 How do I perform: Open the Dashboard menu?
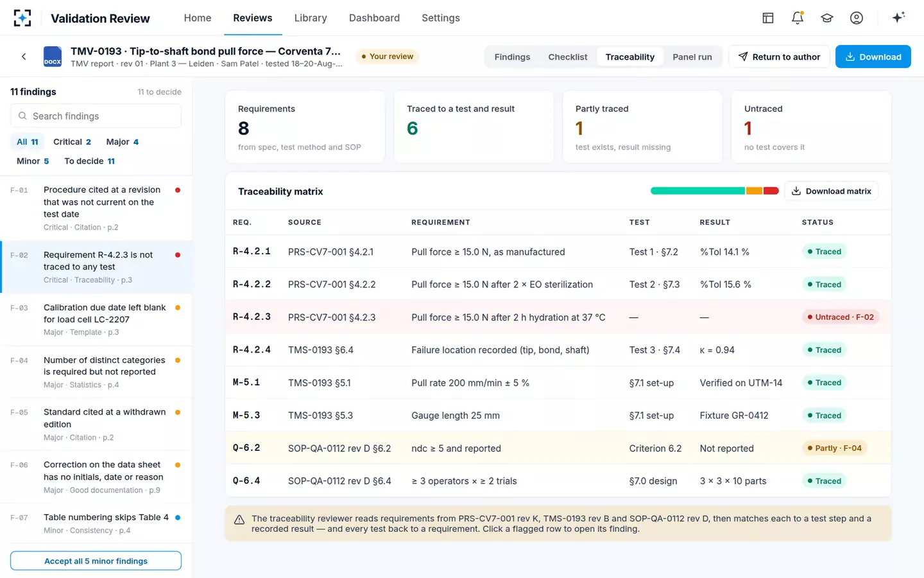pyautogui.click(x=374, y=18)
